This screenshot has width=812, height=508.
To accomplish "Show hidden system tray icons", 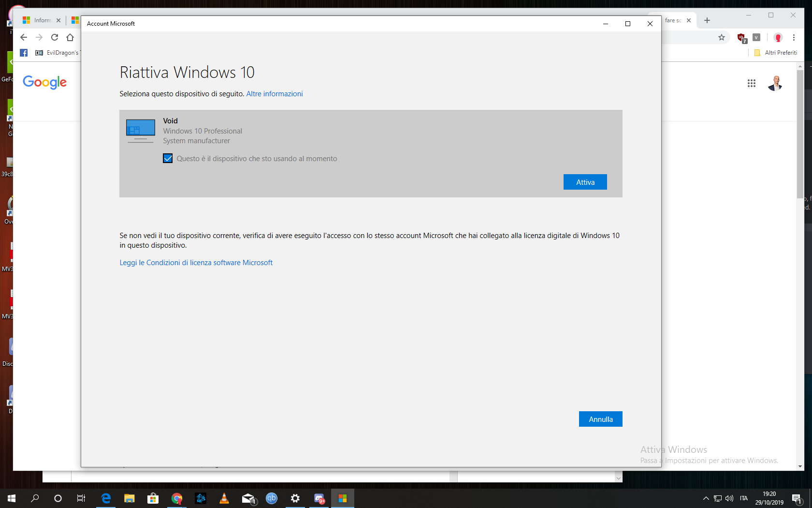I will 706,498.
